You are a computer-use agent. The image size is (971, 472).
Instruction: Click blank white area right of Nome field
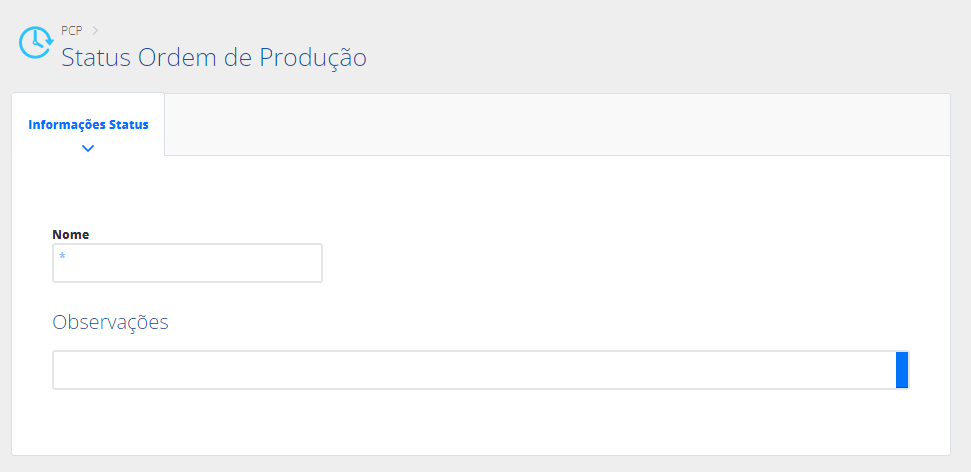[619, 263]
